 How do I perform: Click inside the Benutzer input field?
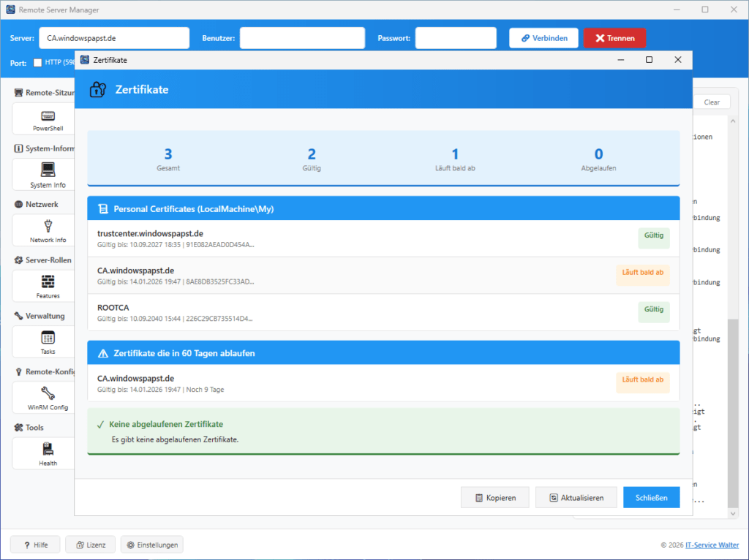pyautogui.click(x=301, y=37)
